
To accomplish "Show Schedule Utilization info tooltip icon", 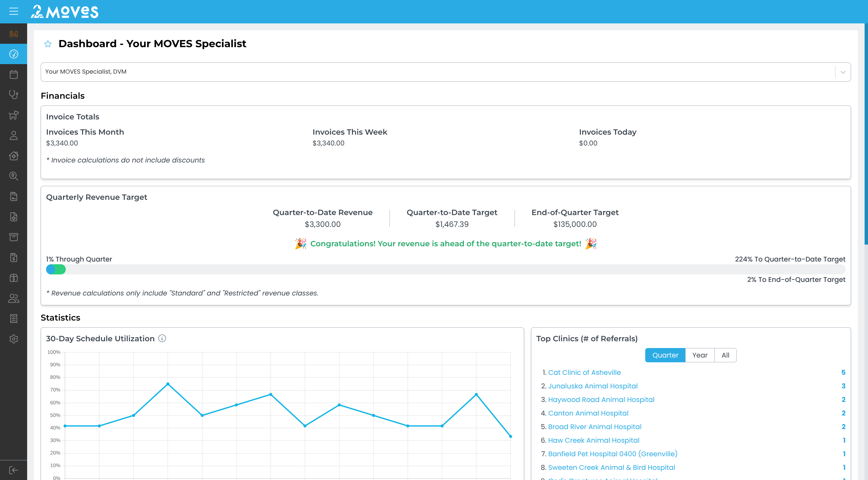I will click(x=162, y=339).
